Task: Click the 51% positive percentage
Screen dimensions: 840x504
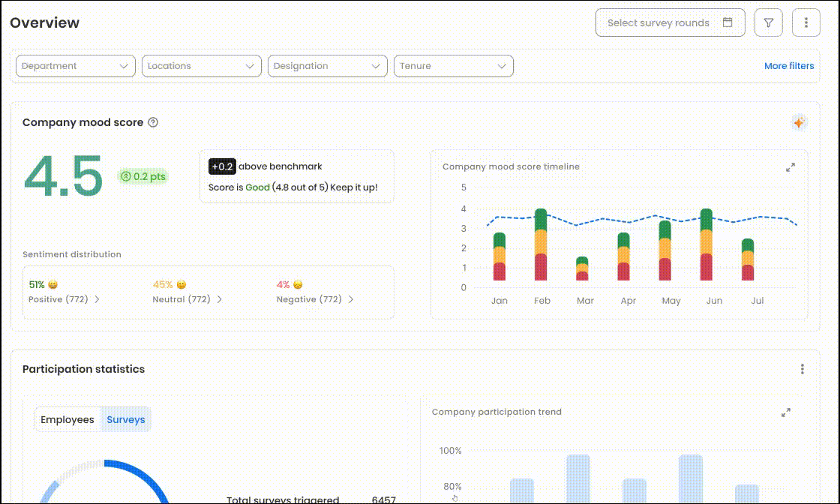Action: [37, 284]
